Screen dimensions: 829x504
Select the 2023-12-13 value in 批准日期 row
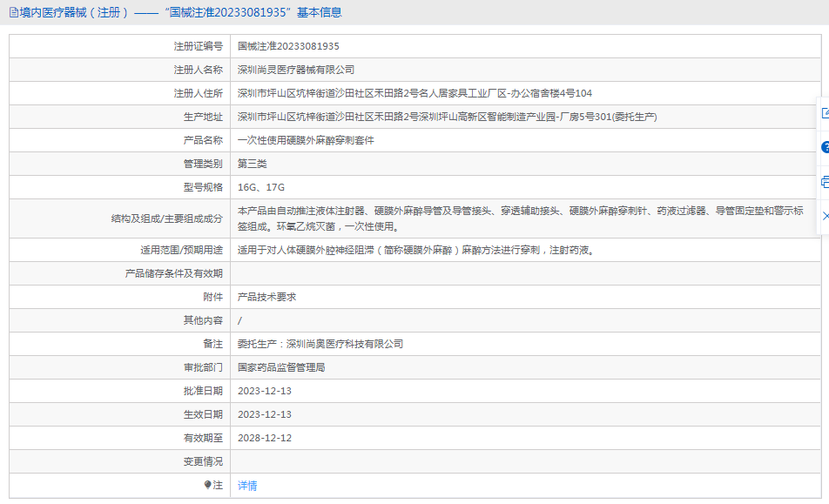[x=265, y=391]
